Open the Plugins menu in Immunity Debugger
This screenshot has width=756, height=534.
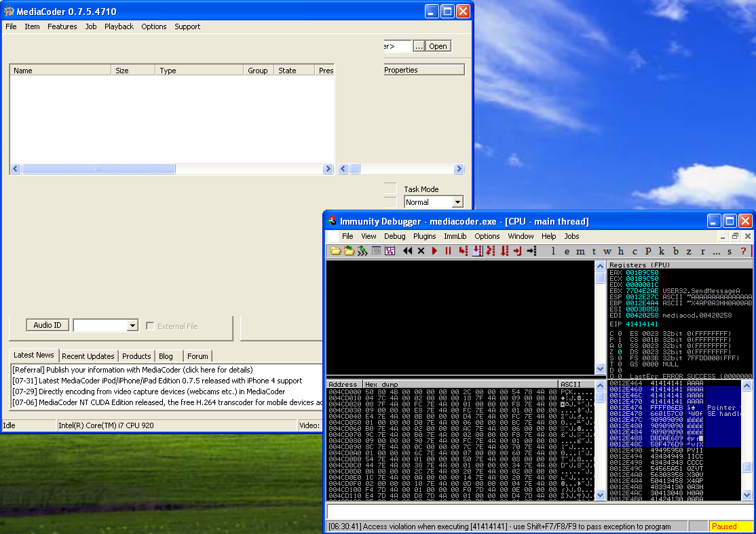tap(424, 236)
